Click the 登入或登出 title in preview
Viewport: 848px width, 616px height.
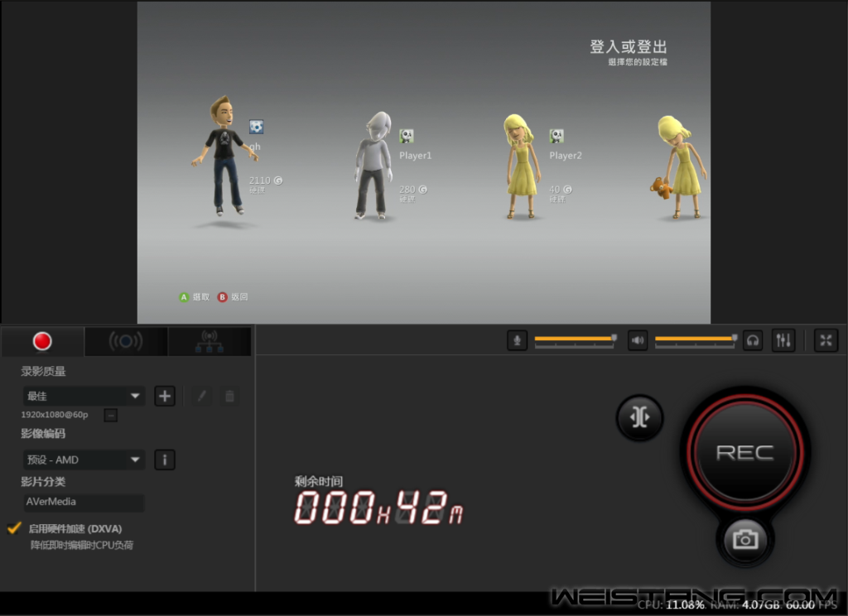pyautogui.click(x=629, y=47)
